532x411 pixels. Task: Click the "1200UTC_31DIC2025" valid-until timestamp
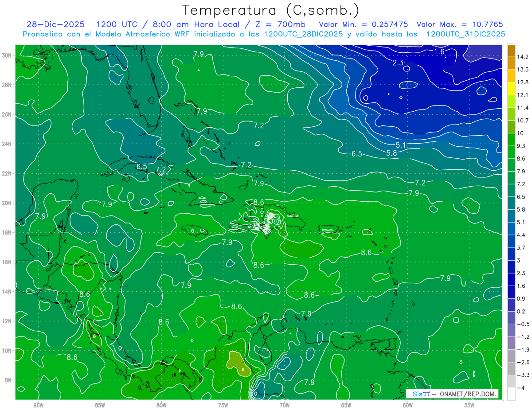point(465,34)
